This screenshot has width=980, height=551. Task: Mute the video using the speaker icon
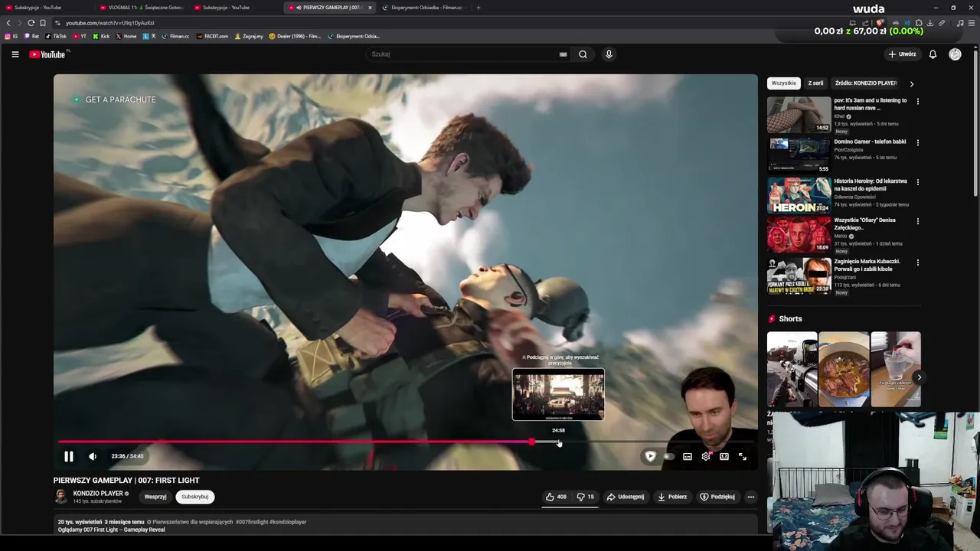coord(93,456)
